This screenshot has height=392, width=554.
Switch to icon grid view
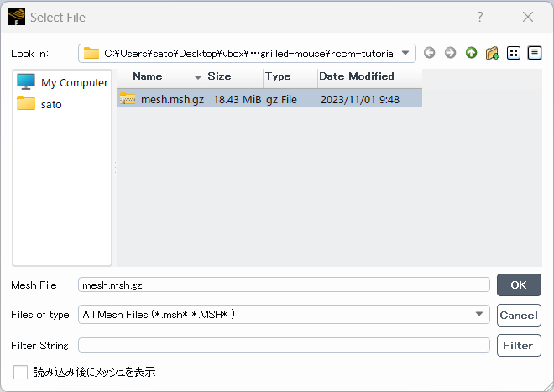[x=514, y=53]
